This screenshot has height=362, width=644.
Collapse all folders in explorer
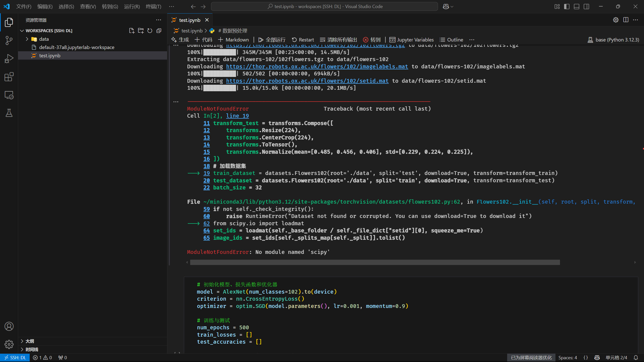159,31
